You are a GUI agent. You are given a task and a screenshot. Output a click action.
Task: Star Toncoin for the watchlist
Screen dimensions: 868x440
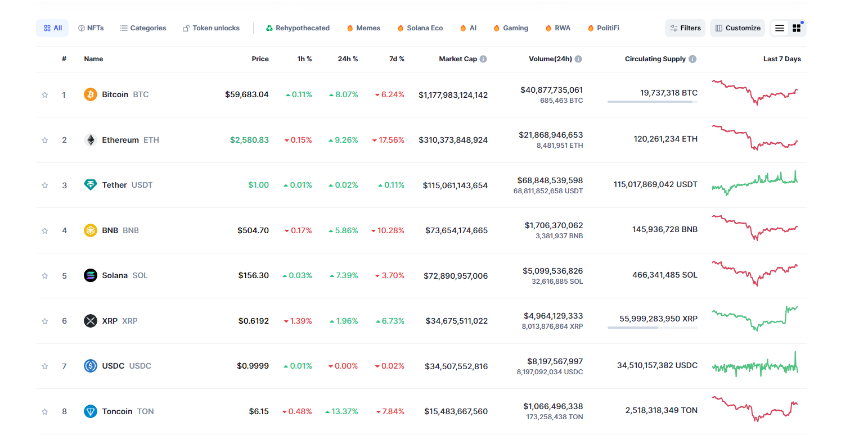(x=44, y=412)
